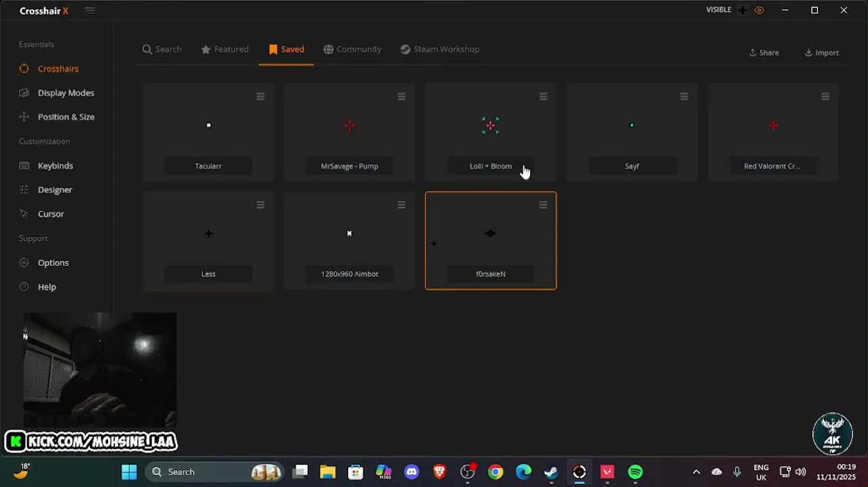Open the Keybinds page

click(55, 166)
